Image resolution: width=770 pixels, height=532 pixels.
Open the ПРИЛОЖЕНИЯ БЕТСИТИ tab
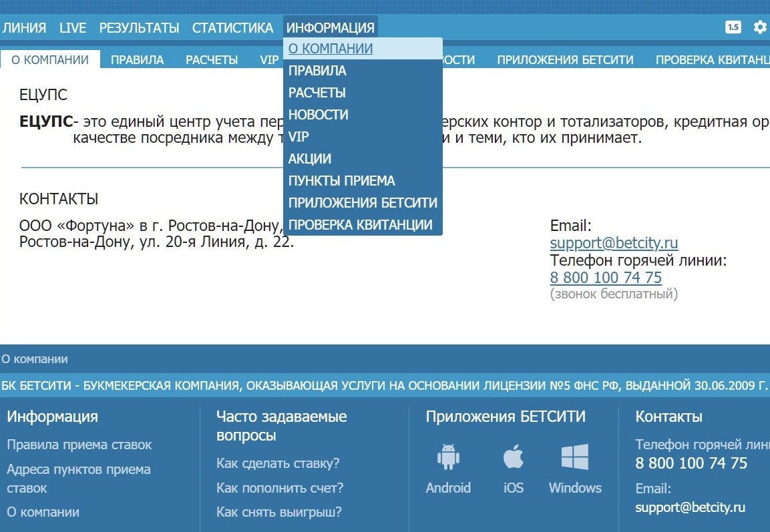(x=565, y=60)
